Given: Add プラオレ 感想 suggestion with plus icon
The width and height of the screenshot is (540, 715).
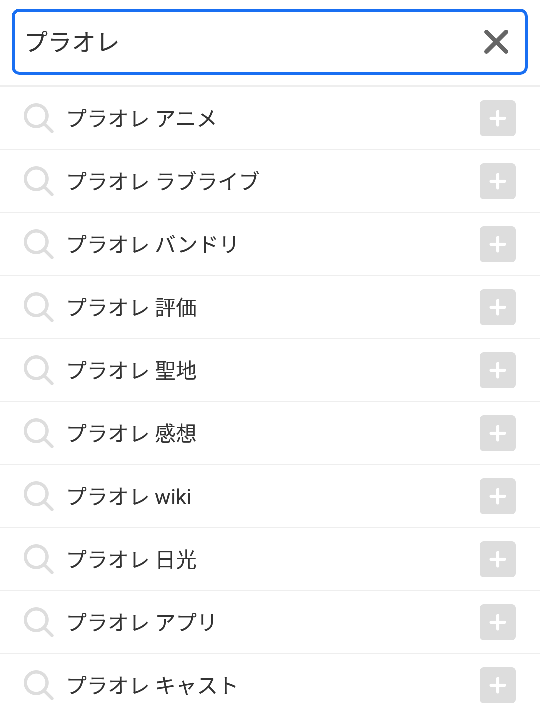Looking at the screenshot, I should pos(498,433).
